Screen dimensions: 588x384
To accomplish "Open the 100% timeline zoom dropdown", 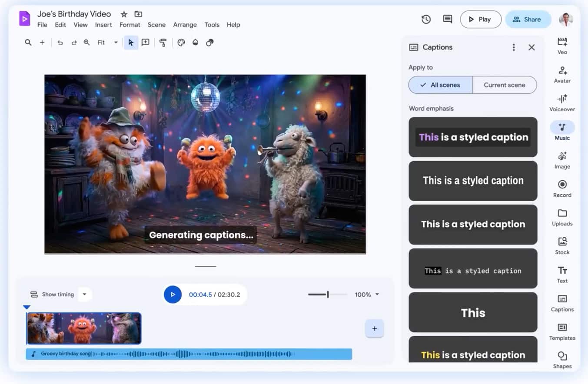I will 377,295.
